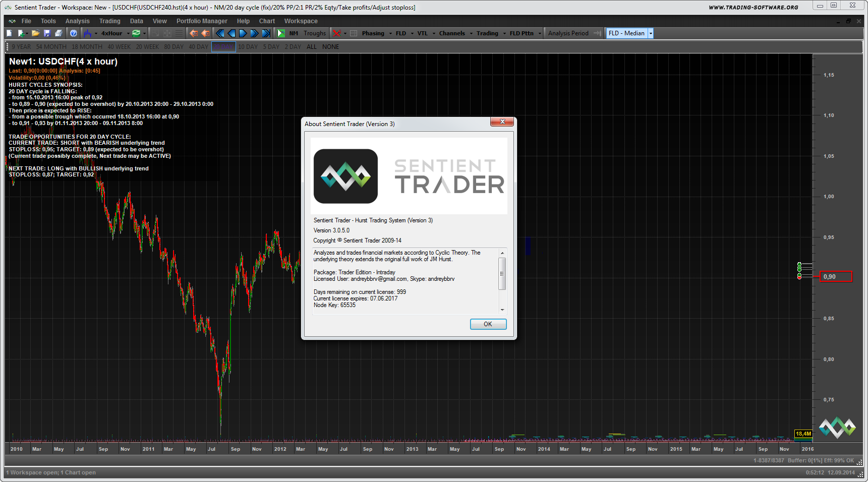Toggle the 20 DAY cycle display
Viewport: 868px width, 482px height.
pos(223,47)
